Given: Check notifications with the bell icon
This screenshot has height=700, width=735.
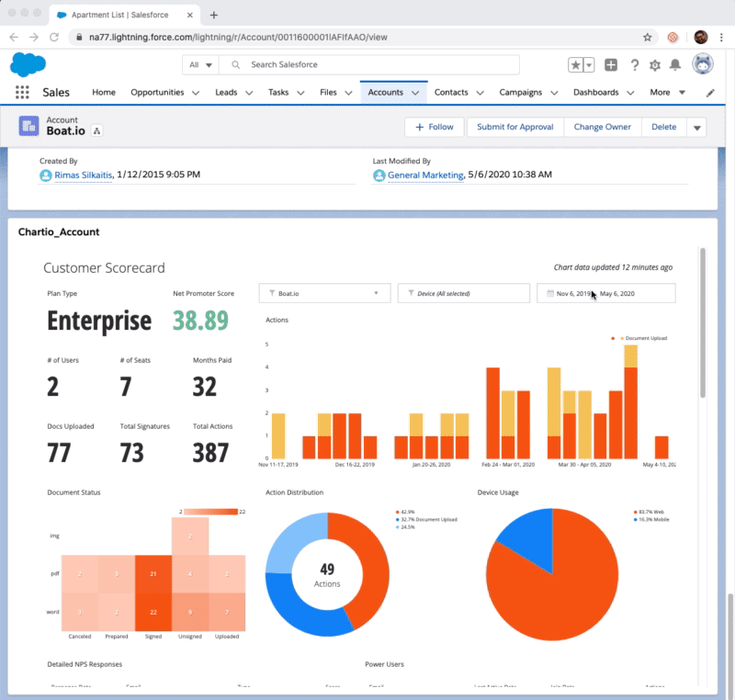Looking at the screenshot, I should pos(676,65).
